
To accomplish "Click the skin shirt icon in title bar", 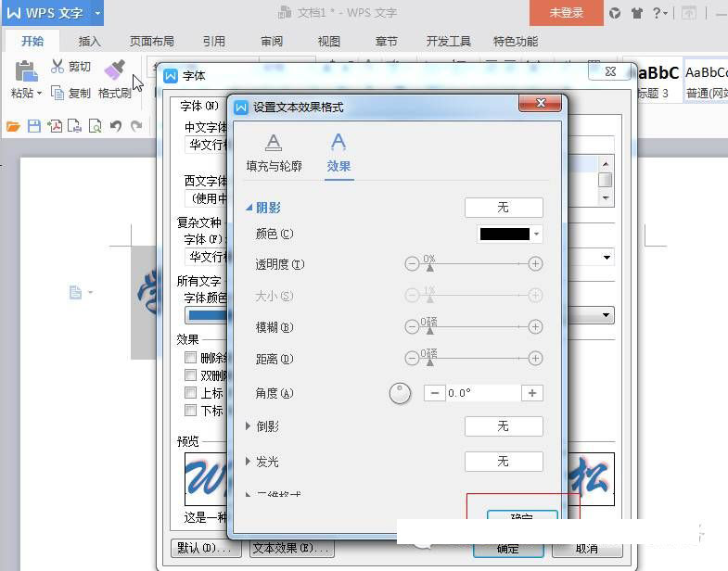I will point(636,13).
